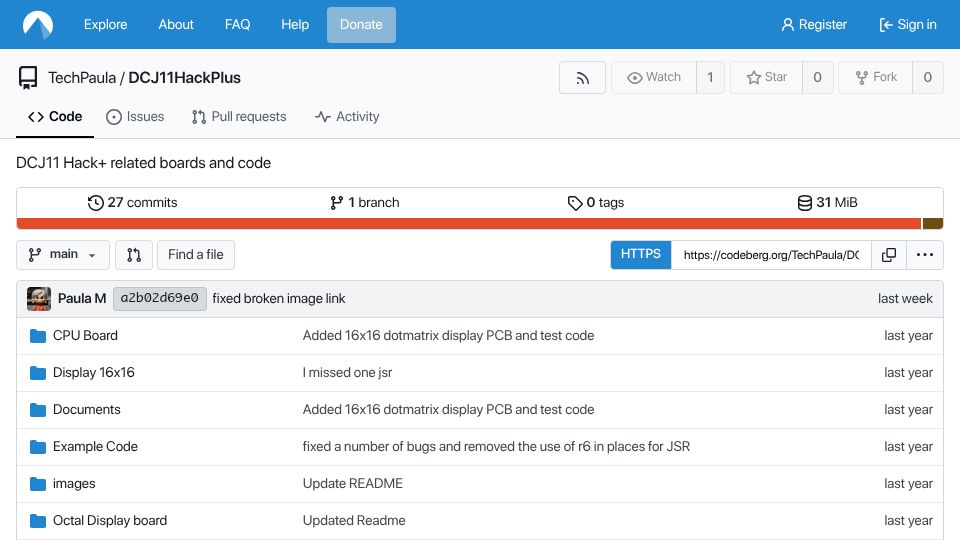View the 1 branch list

(364, 203)
